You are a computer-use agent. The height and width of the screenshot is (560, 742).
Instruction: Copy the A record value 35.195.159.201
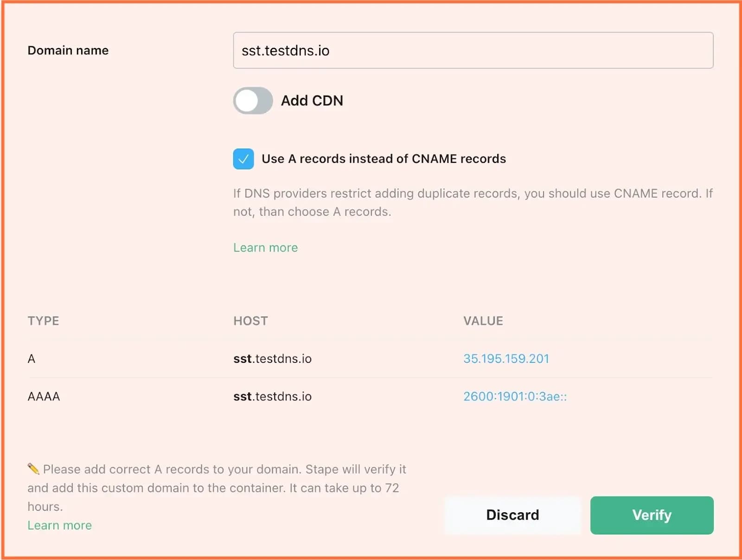505,358
